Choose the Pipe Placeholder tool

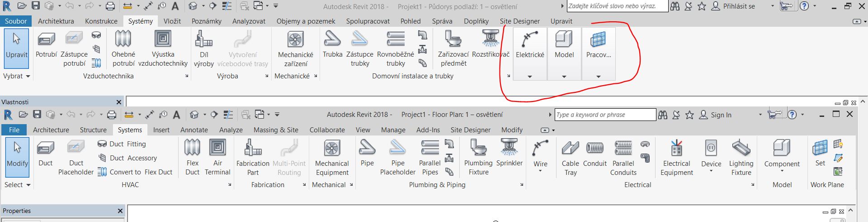(x=398, y=158)
